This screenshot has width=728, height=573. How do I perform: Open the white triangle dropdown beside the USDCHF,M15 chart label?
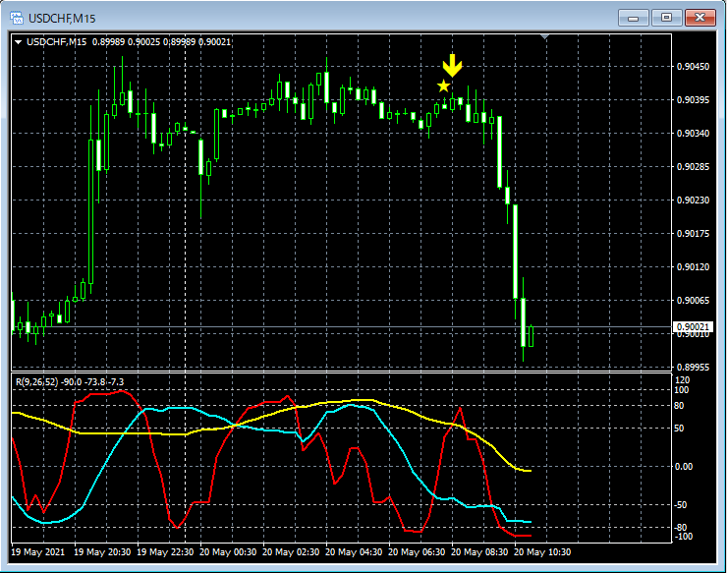coord(18,42)
